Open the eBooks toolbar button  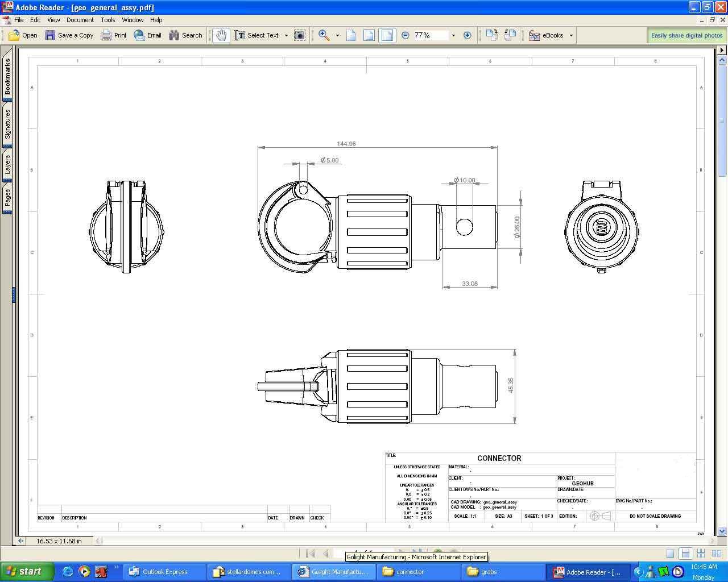(547, 35)
